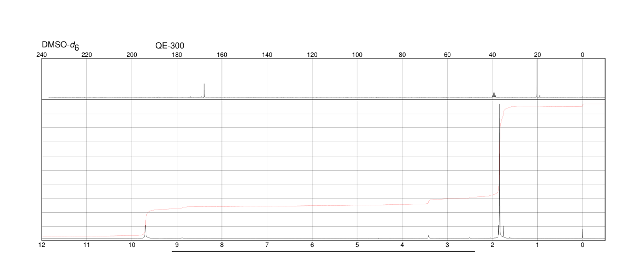Pick the 10 ppm label on proton axis
The image size is (644, 278).
click(x=132, y=245)
